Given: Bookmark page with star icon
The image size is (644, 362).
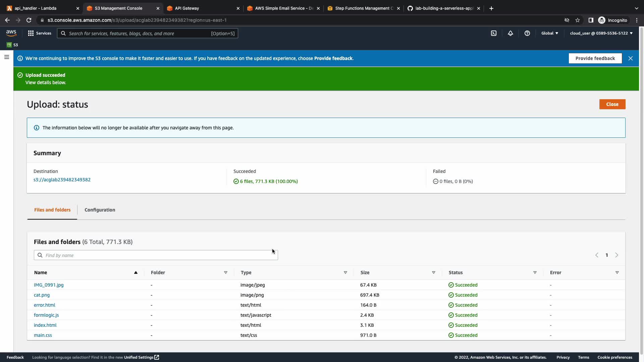Looking at the screenshot, I should click(577, 20).
